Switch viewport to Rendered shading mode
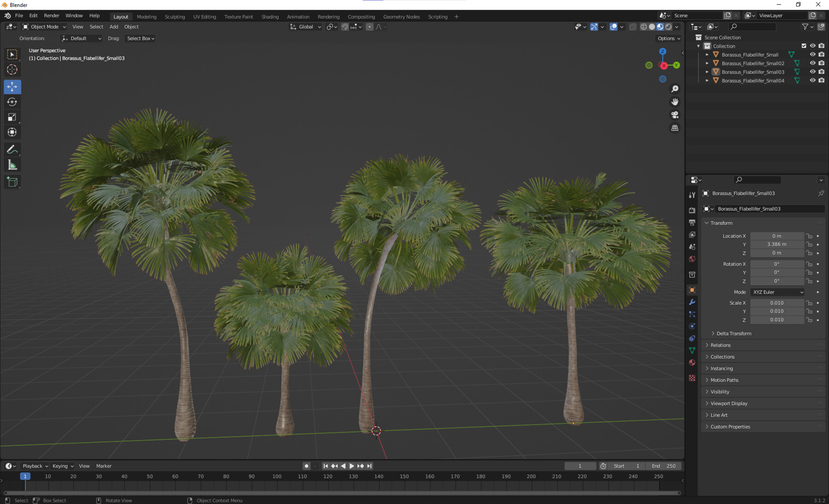The height and width of the screenshot is (504, 829). (x=668, y=27)
